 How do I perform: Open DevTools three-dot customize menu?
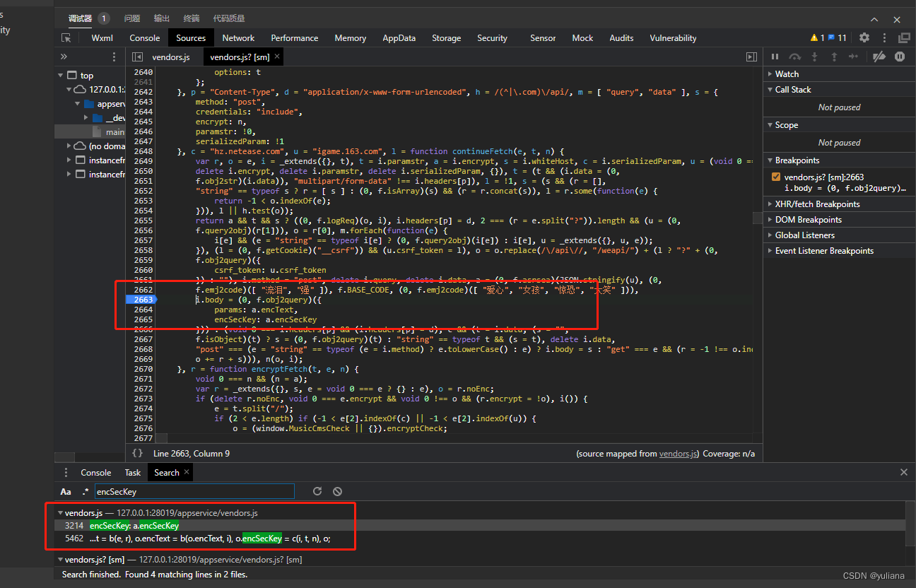[884, 37]
